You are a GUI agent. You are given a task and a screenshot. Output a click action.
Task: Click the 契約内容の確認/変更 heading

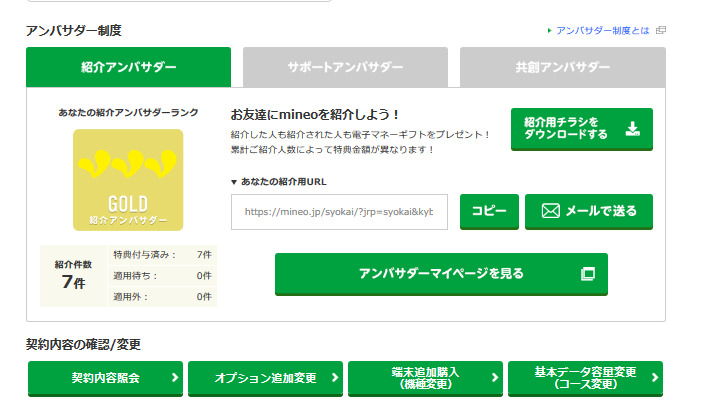pyautogui.click(x=83, y=344)
